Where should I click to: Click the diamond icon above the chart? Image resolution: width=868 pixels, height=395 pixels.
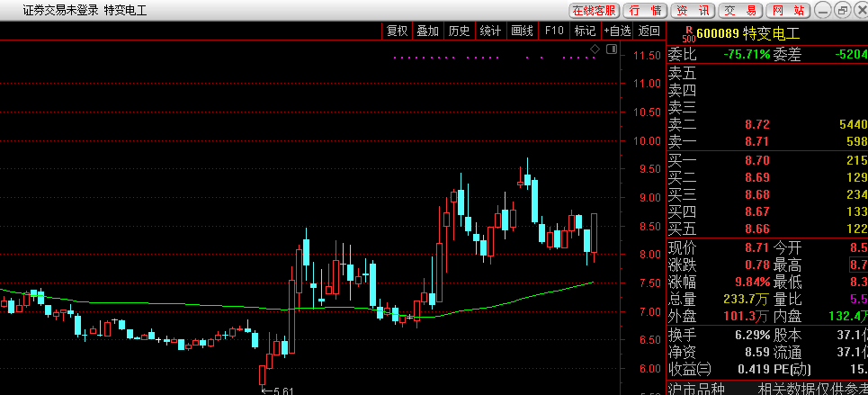point(595,49)
